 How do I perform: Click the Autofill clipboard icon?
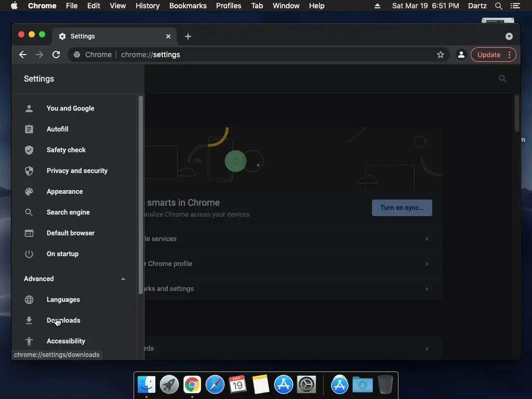[29, 129]
